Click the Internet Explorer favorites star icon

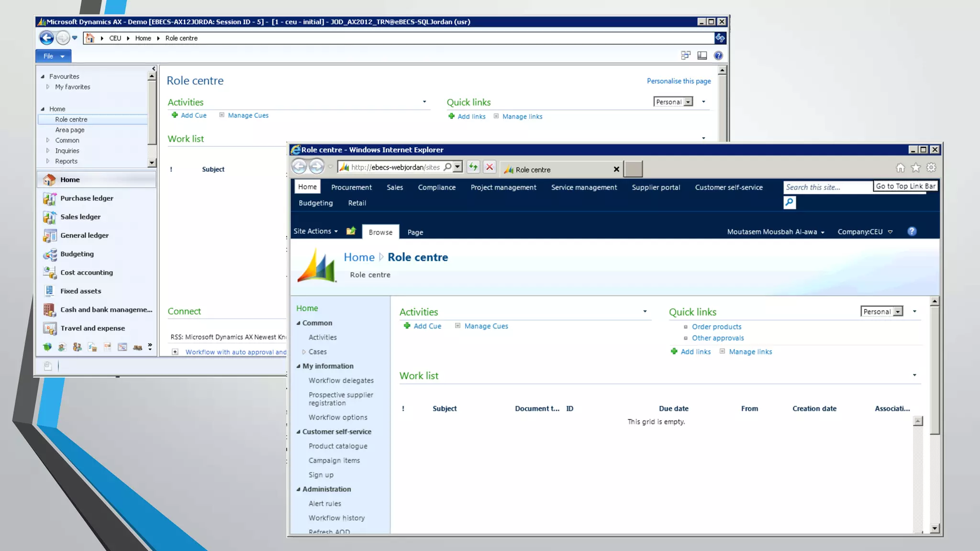tap(915, 168)
